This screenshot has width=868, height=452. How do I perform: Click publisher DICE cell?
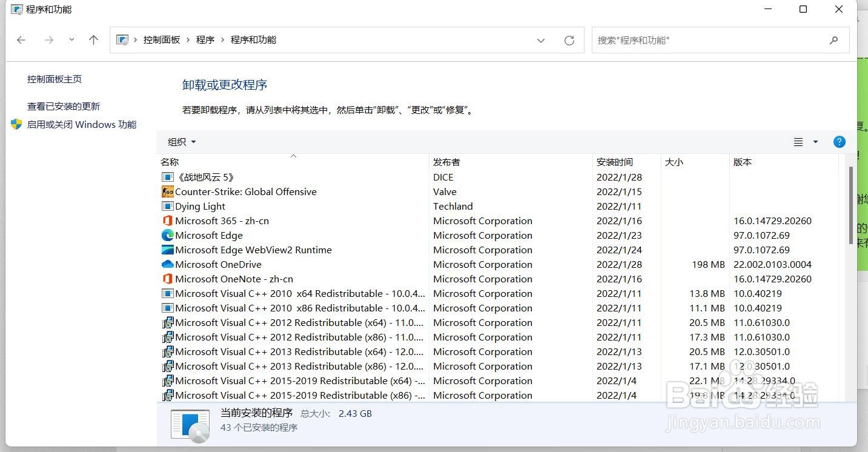tap(443, 178)
